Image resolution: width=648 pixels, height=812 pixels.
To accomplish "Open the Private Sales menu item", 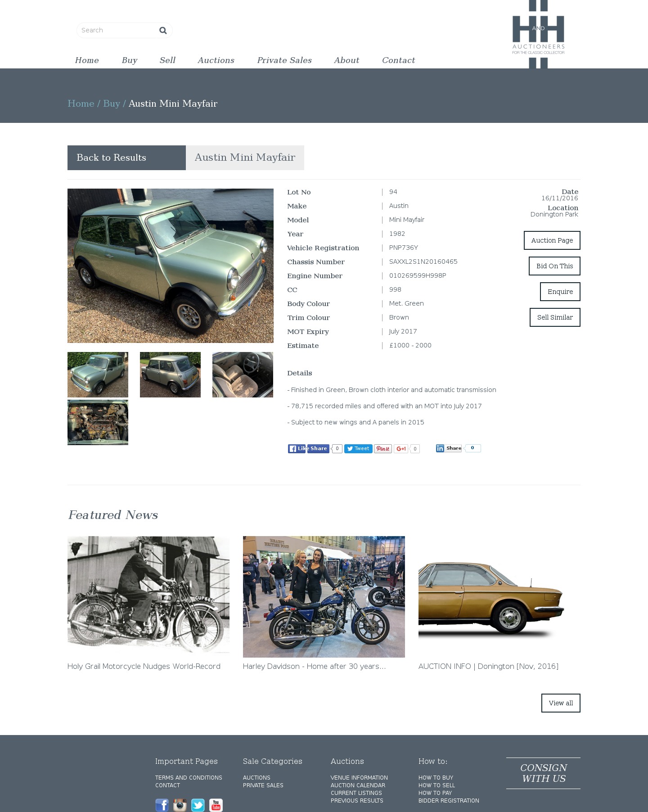I will click(x=284, y=60).
